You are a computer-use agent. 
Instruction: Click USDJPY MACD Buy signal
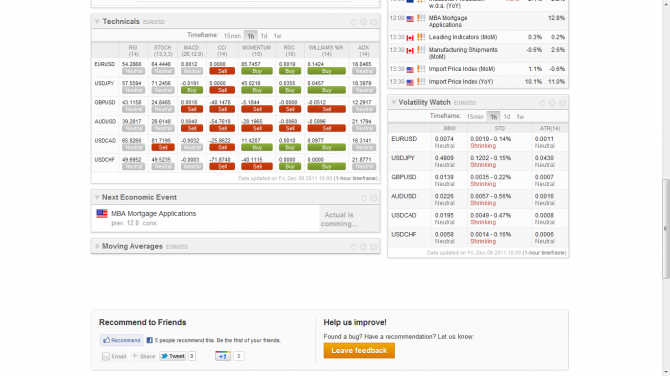192,90
